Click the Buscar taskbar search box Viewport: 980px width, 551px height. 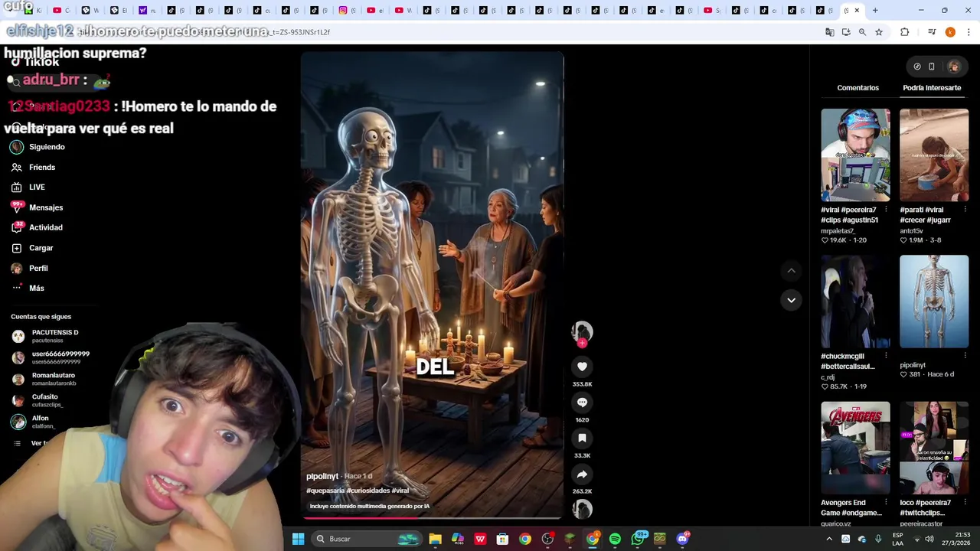pyautogui.click(x=366, y=539)
